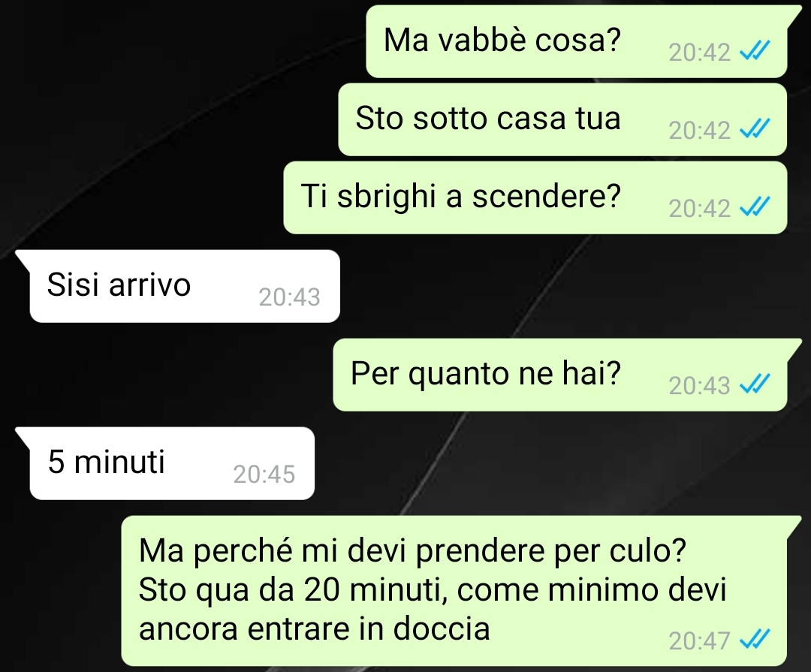811x672 pixels.
Task: Tap the 20:45 timestamp on '5 minuti'
Action: [264, 475]
